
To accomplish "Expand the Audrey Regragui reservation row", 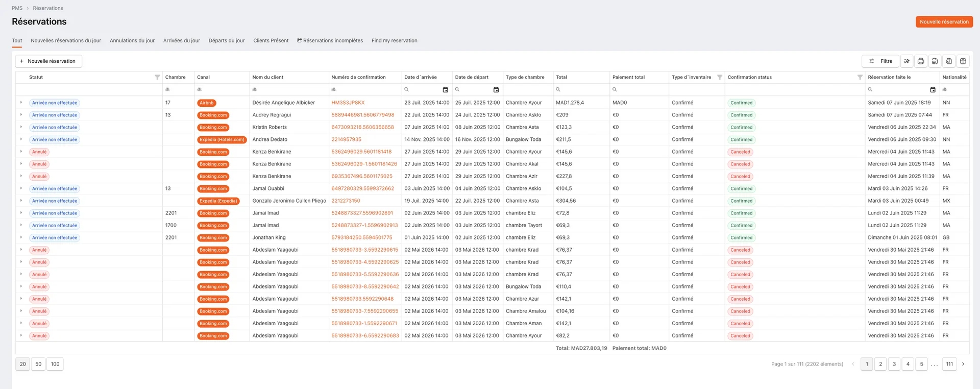I will click(21, 115).
